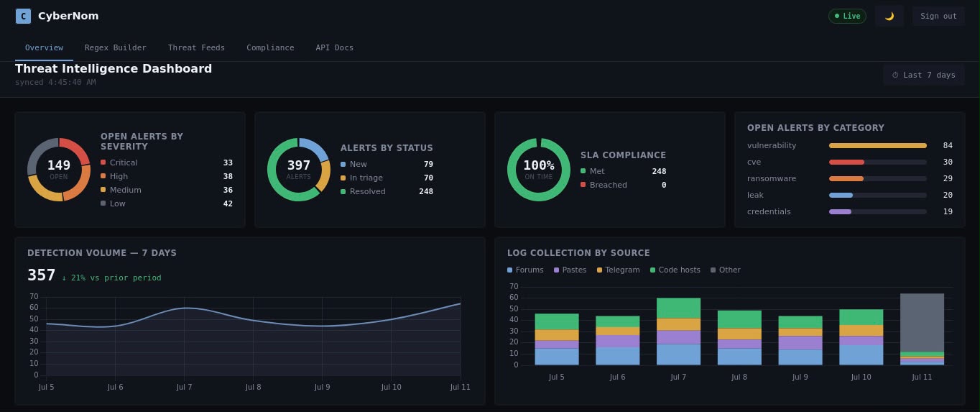Viewport: 980px width, 412px height.
Task: Open the Last 7 days range selector
Action: tap(923, 75)
